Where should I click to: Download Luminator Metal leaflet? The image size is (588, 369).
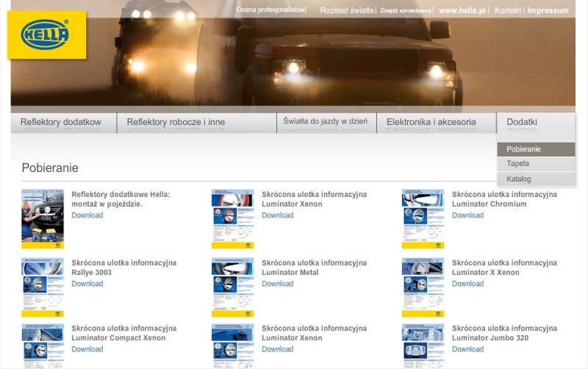coord(278,284)
